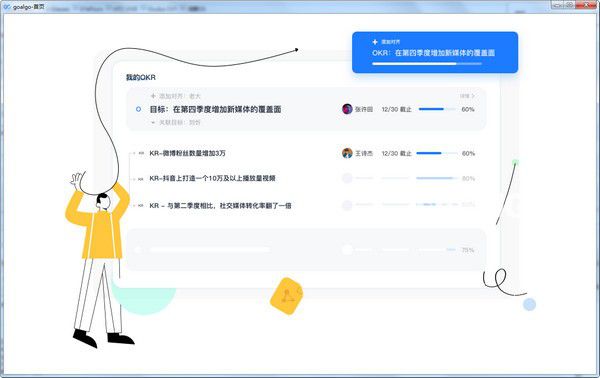Click the KR icon beside KR－与第二季度相比 row
Image resolution: width=600 pixels, height=378 pixels.
point(141,205)
